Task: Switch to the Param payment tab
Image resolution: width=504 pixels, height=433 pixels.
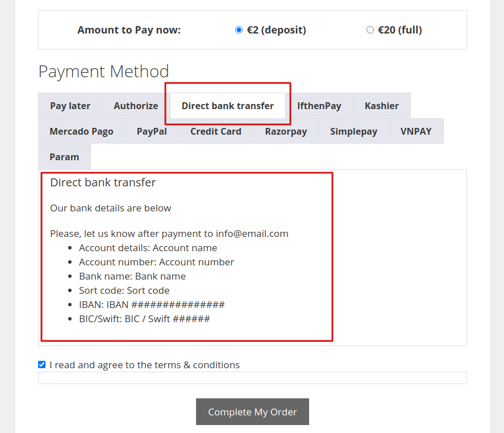Action: 64,157
